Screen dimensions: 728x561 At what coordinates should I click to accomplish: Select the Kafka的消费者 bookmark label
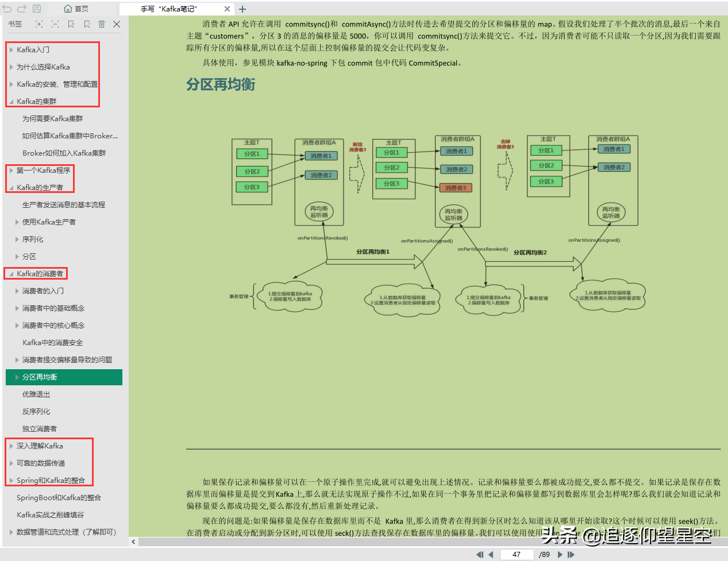(40, 274)
